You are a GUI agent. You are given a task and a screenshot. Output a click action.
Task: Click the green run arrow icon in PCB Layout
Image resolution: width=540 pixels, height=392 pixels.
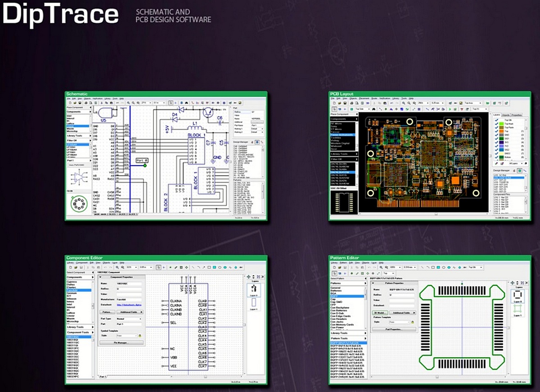click(x=450, y=109)
